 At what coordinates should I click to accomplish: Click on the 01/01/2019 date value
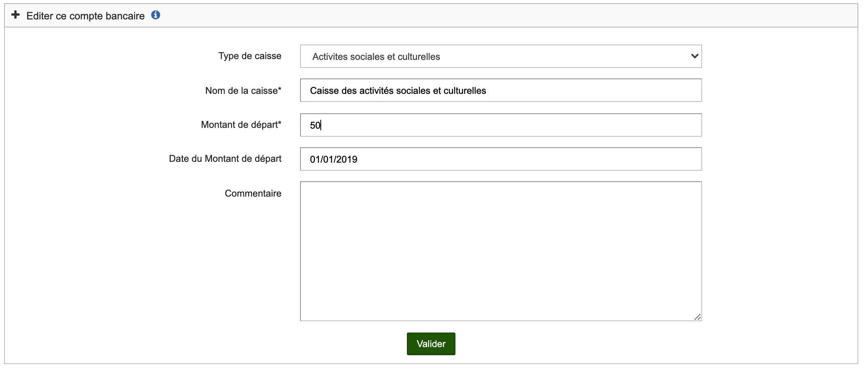tap(333, 159)
